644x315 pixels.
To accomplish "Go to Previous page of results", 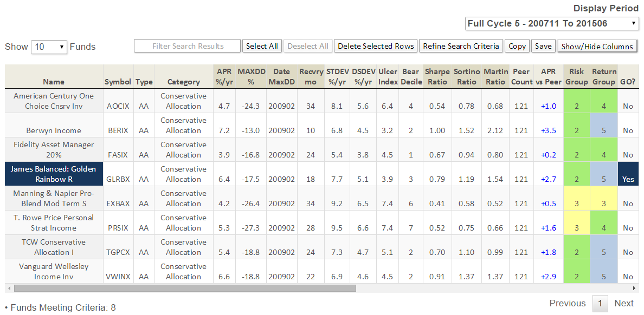I will coord(567,303).
